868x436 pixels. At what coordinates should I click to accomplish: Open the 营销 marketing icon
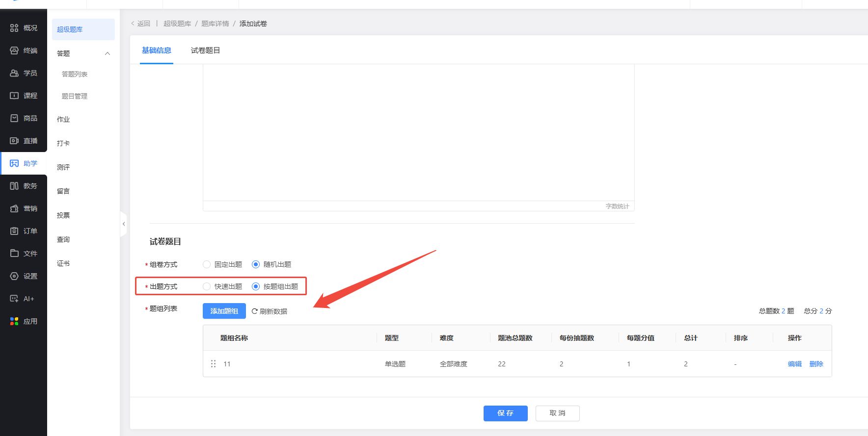coord(14,208)
